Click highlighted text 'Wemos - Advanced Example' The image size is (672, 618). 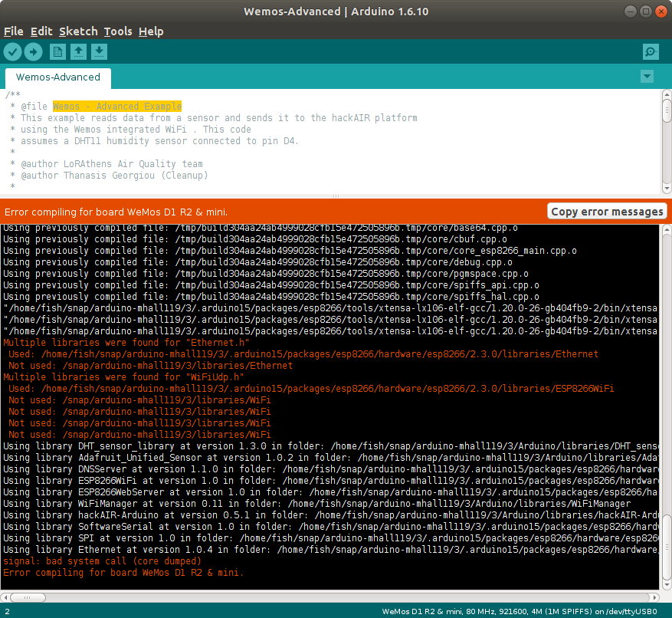[x=117, y=106]
